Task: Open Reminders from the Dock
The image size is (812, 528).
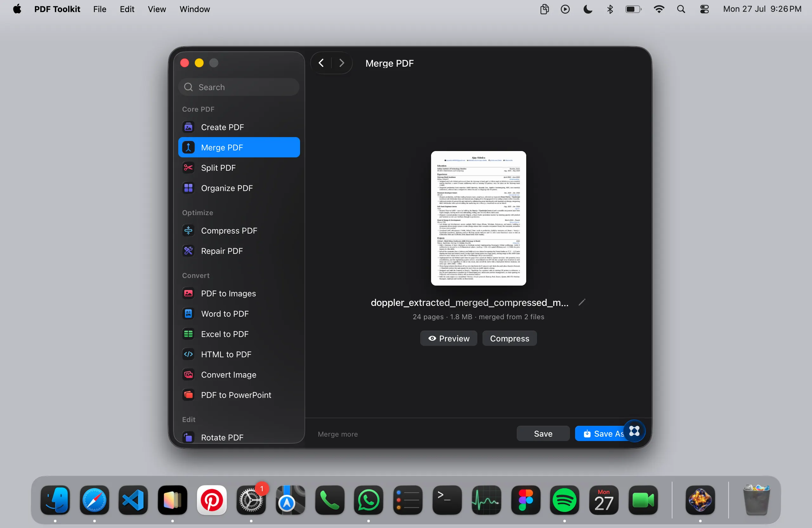Action: click(408, 500)
